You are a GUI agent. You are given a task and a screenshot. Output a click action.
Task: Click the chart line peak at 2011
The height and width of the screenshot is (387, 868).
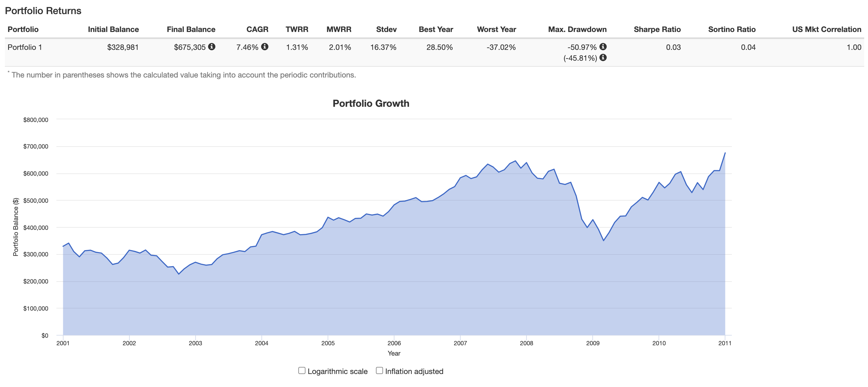click(x=725, y=153)
